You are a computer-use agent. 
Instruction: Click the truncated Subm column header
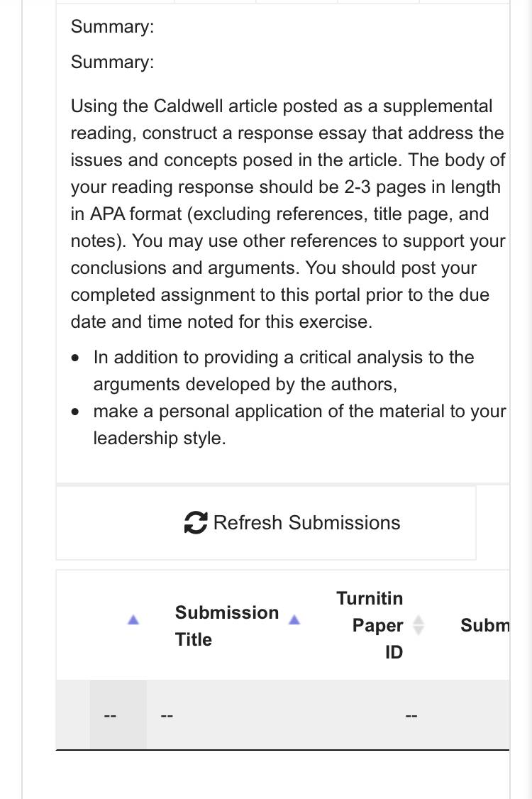484,625
